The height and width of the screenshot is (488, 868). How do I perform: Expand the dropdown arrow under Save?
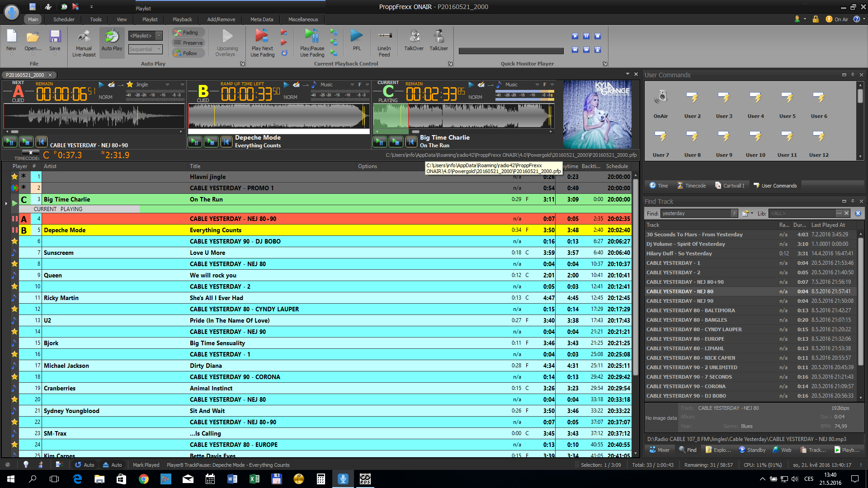tap(55, 55)
